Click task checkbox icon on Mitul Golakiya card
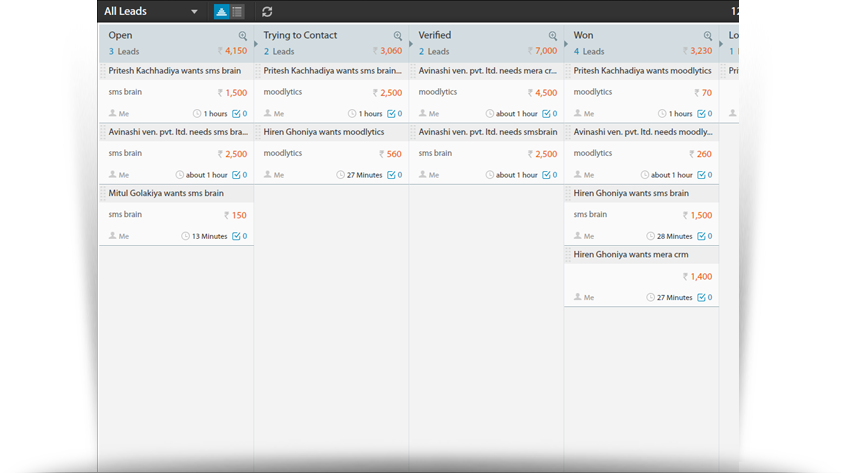Viewport: 841px width, 473px height. [x=237, y=236]
